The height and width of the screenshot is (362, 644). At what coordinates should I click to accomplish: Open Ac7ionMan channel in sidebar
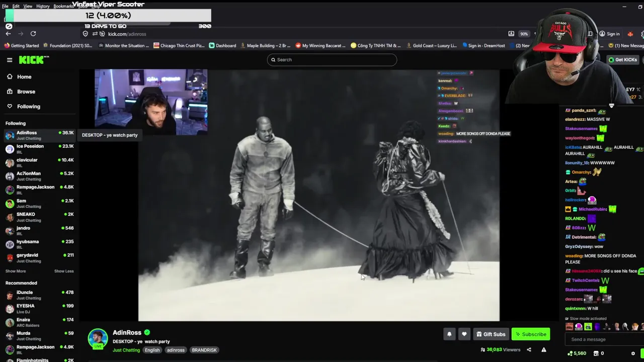click(x=39, y=176)
